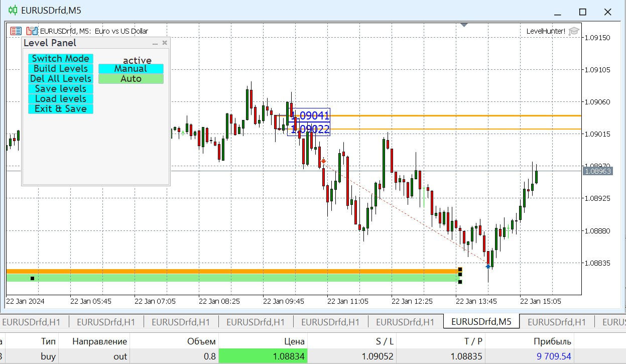626x364 pixels.
Task: Select the upper orange horizontal level line
Action: [452, 116]
